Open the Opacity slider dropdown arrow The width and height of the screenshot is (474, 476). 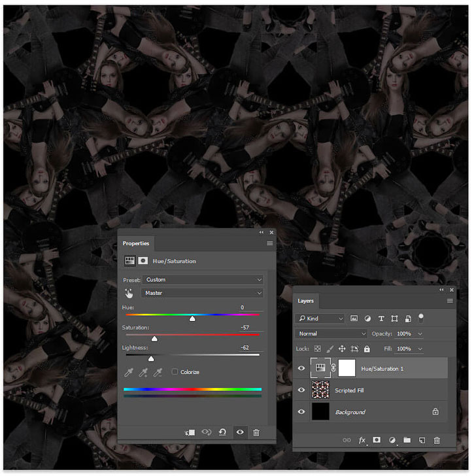[422, 335]
